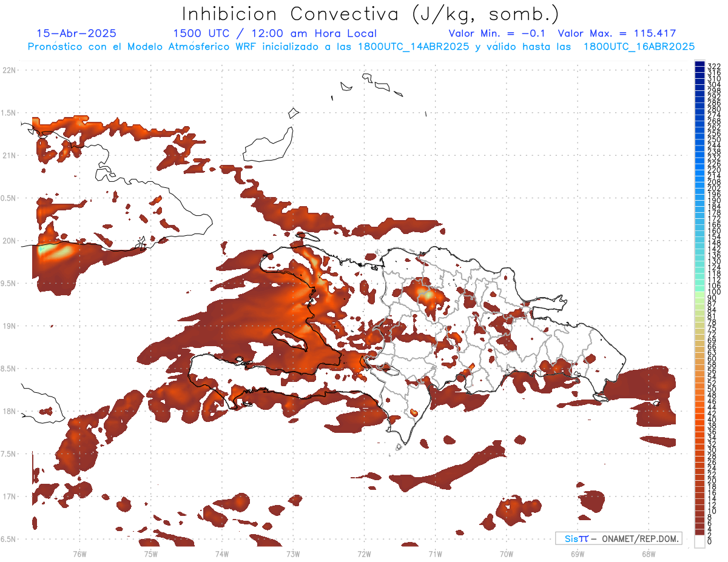Click the "74W" longitude label
The image size is (728, 562).
click(x=221, y=554)
